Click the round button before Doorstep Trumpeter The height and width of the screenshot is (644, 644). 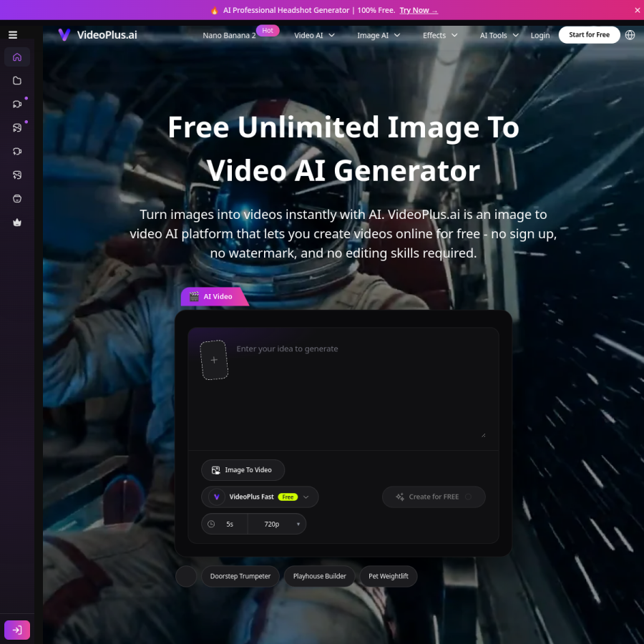(x=186, y=576)
